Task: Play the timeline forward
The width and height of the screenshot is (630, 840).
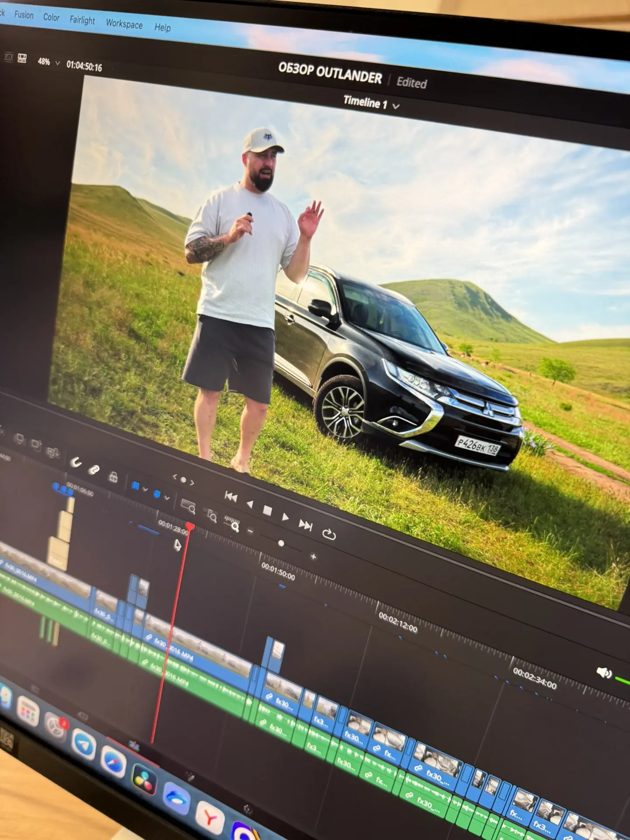Action: point(286,518)
